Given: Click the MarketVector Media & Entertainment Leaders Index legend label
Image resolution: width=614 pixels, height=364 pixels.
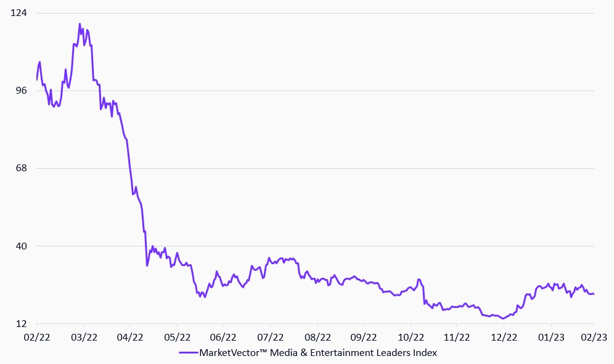Looking at the screenshot, I should 317,353.
